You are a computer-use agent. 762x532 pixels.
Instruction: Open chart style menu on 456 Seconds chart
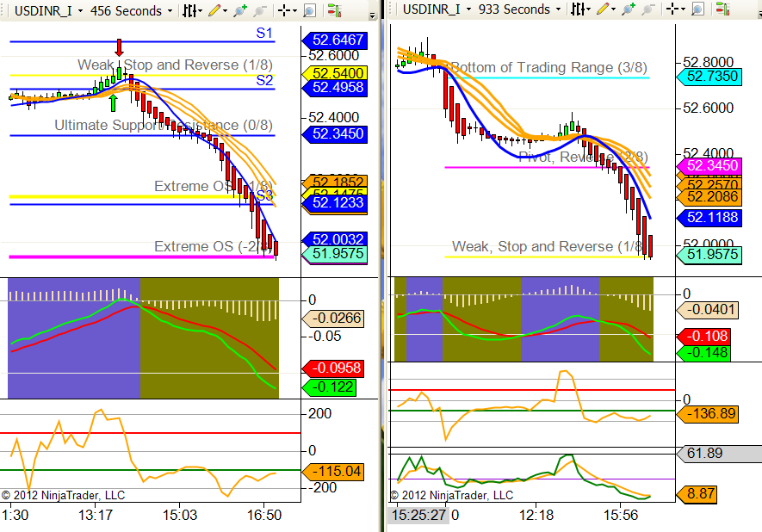click(193, 10)
